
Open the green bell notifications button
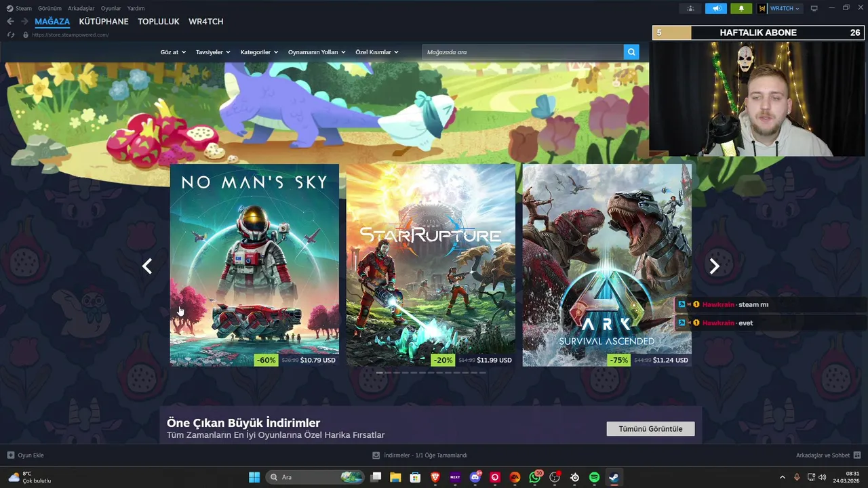click(x=741, y=8)
